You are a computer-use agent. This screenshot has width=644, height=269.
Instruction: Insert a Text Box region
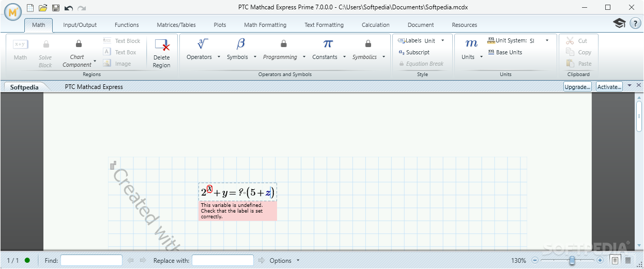pos(120,52)
